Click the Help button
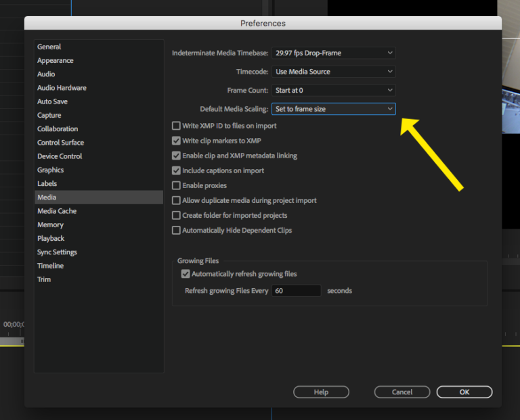This screenshot has height=420, width=520. (x=321, y=392)
